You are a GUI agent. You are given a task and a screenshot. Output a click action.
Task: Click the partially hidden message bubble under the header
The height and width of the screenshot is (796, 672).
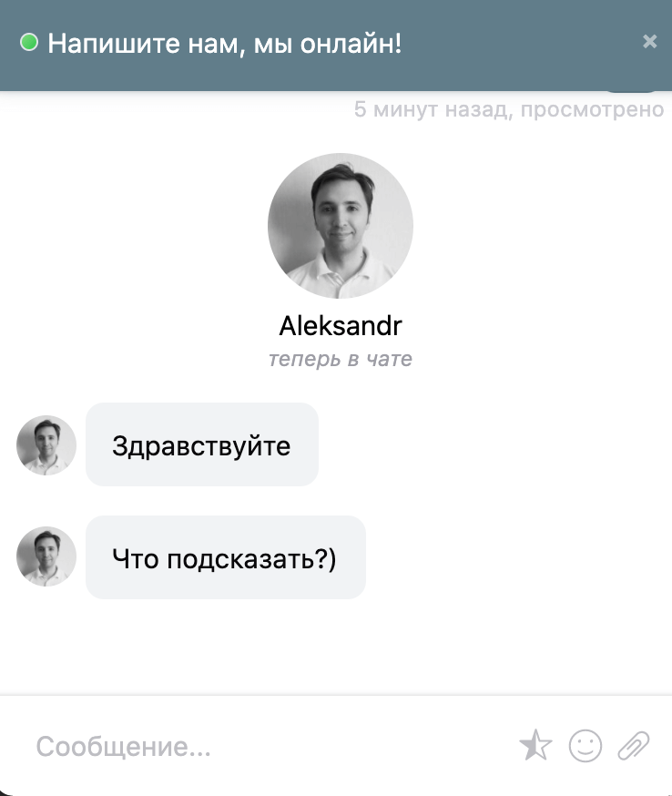click(x=632, y=91)
